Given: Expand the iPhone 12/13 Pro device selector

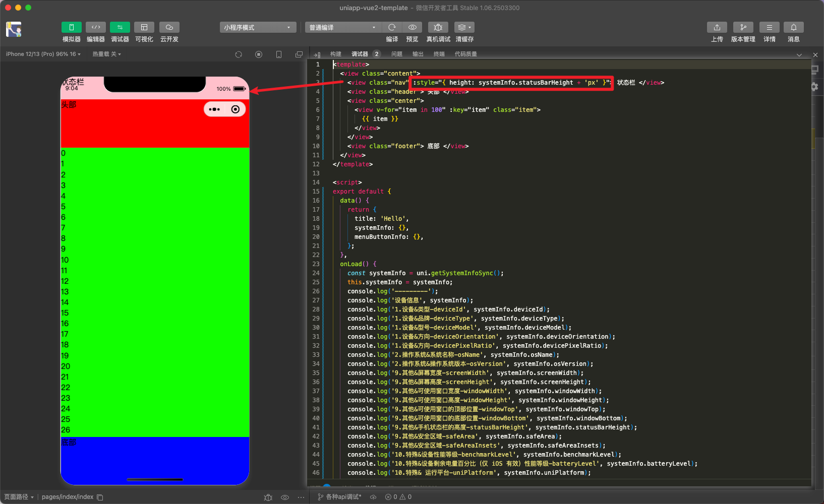Looking at the screenshot, I should [x=43, y=54].
